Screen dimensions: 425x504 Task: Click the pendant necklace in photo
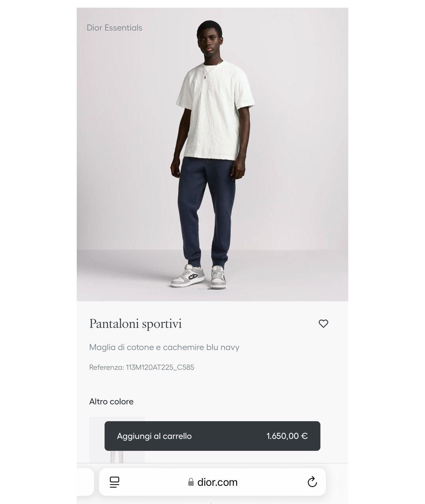point(205,77)
